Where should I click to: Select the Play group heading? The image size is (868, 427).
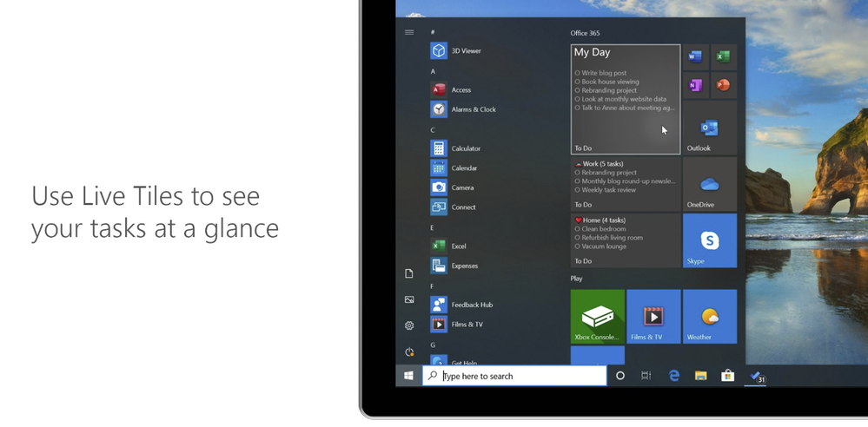click(x=576, y=279)
